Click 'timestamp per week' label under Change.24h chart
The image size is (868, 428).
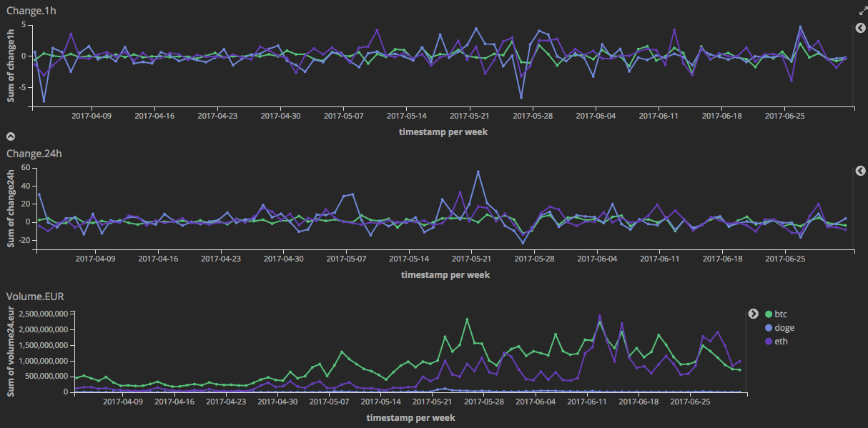tap(445, 274)
